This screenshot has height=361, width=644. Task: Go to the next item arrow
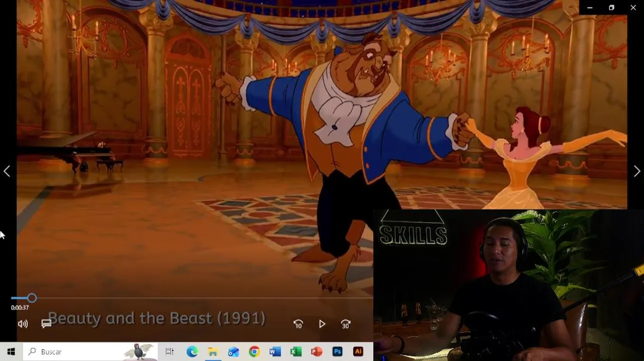[637, 171]
